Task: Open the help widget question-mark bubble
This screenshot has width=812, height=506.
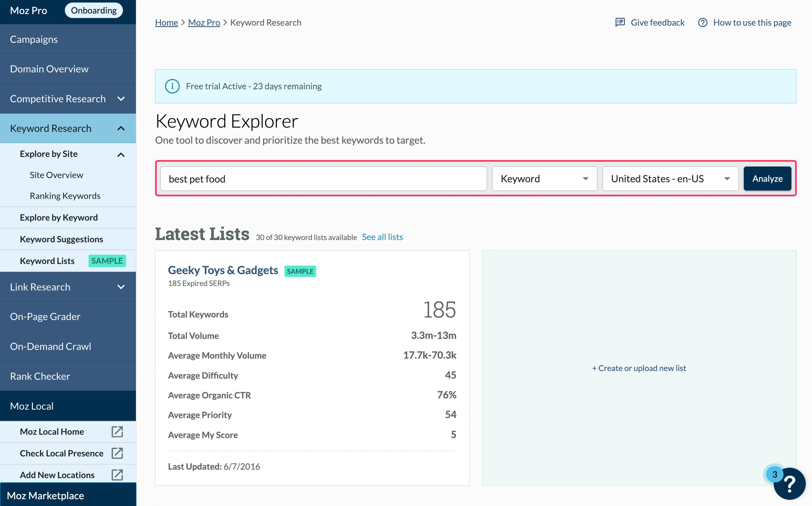Action: click(789, 484)
